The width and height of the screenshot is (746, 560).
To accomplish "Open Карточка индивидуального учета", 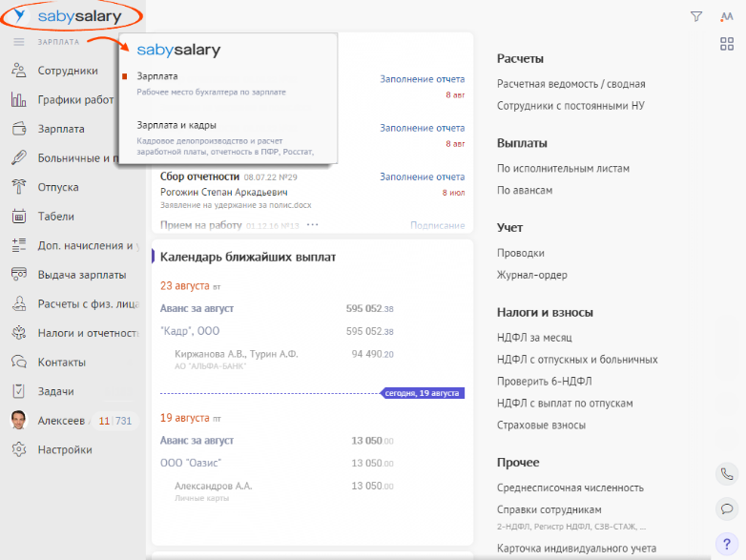I will point(576,549).
